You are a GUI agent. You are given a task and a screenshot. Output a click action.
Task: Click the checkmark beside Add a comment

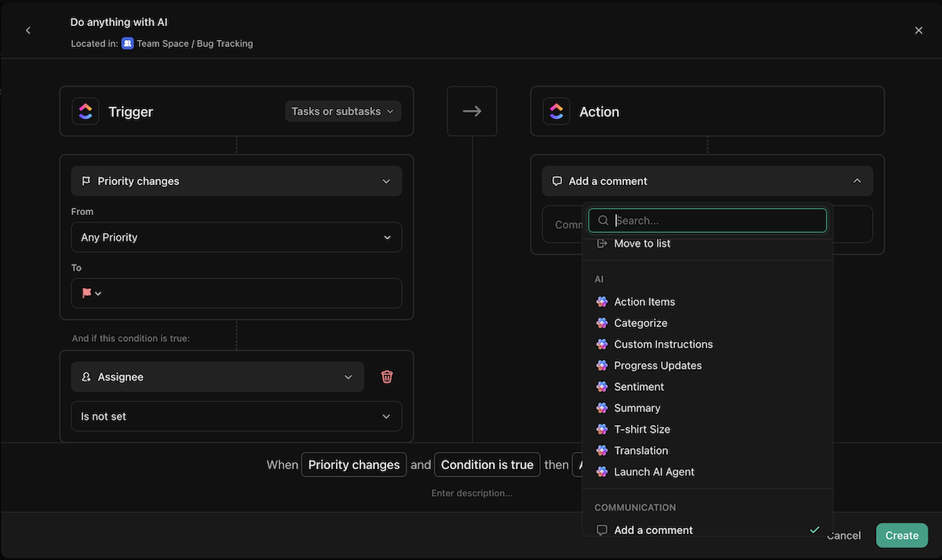click(x=815, y=529)
